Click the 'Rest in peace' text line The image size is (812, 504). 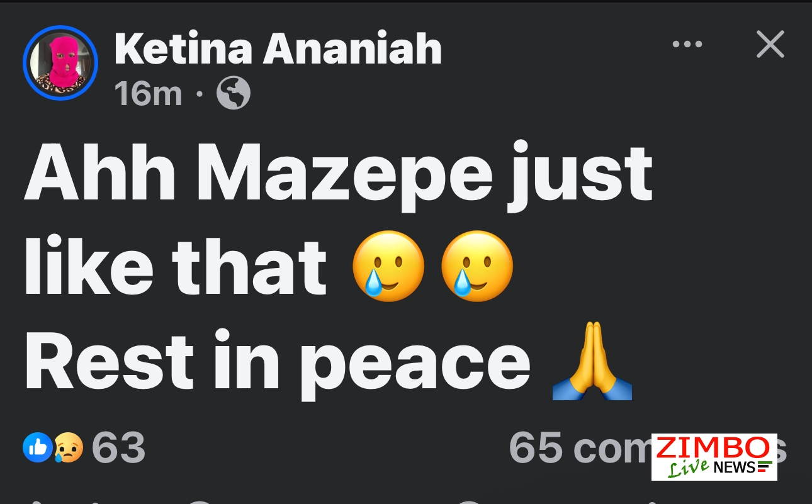point(277,363)
